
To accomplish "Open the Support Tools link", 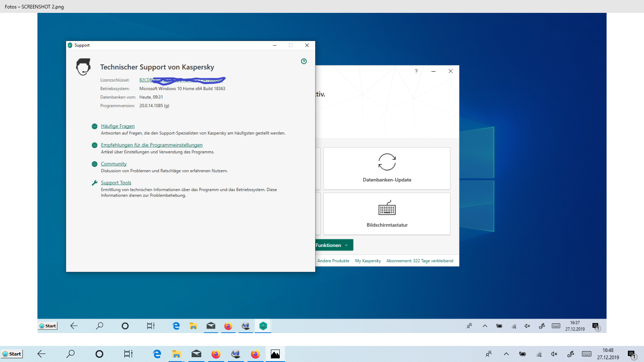I will coord(116,183).
